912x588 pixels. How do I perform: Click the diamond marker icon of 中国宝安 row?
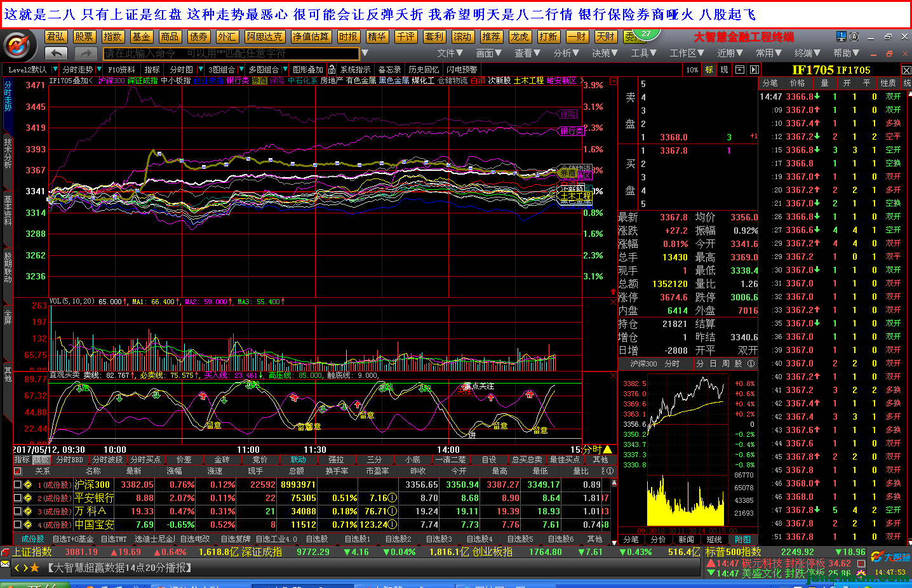coord(28,525)
